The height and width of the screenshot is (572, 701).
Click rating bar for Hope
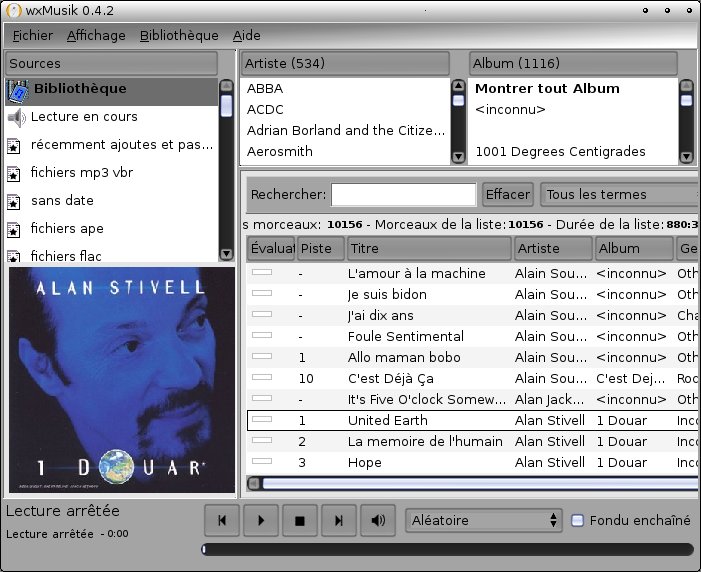pyautogui.click(x=262, y=461)
